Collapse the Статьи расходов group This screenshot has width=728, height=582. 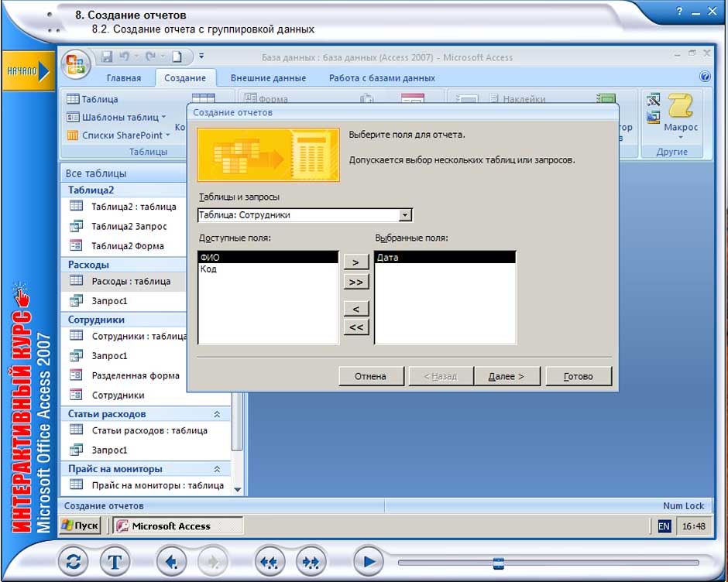tap(217, 414)
